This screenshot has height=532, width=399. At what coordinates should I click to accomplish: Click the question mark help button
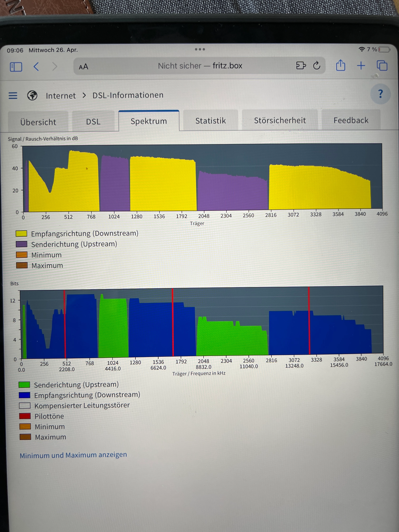(x=381, y=94)
